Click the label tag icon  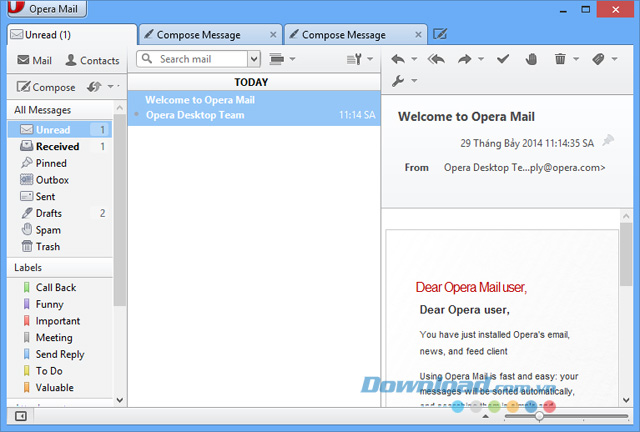[x=598, y=59]
